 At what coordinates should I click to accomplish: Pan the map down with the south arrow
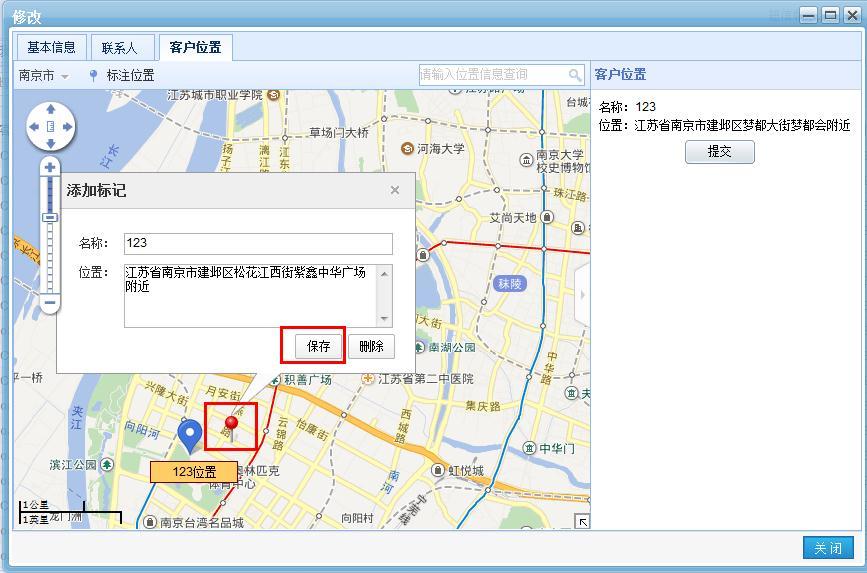tap(50, 144)
